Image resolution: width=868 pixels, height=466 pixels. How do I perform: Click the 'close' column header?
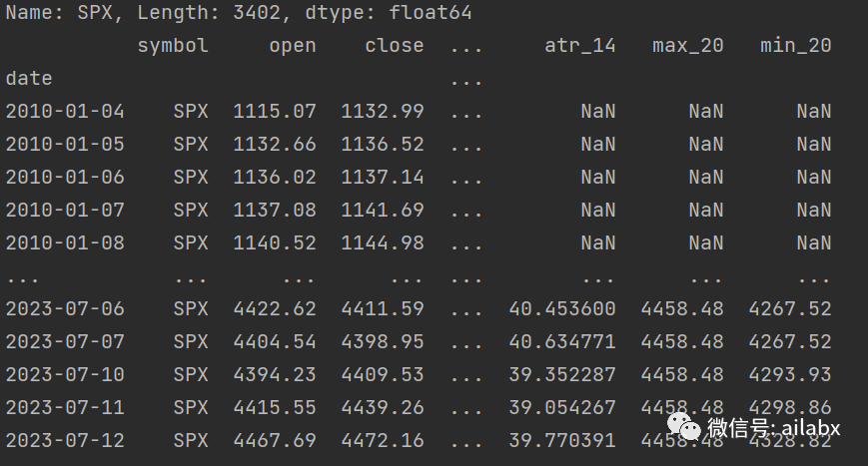coord(395,46)
